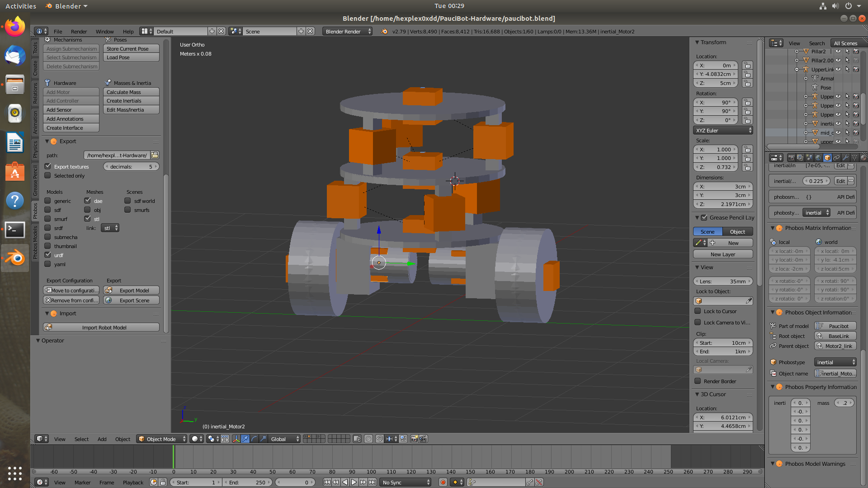Uncheck the urdf model export option

(48, 255)
